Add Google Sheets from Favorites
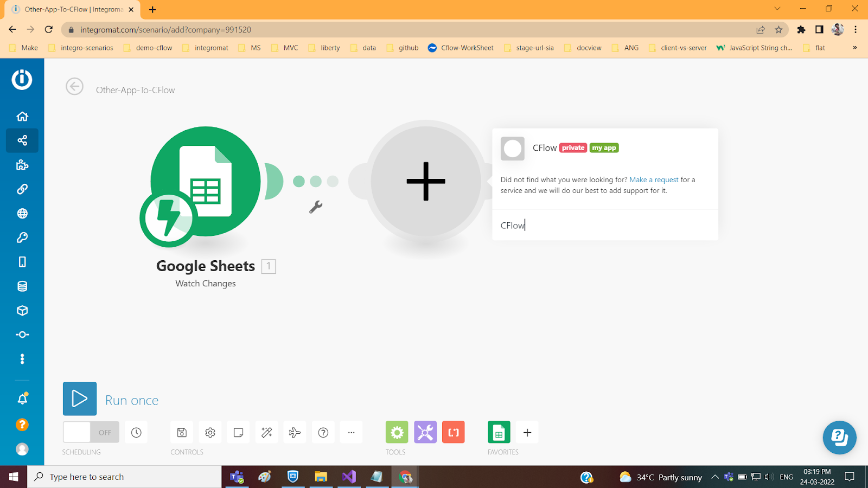 499,432
